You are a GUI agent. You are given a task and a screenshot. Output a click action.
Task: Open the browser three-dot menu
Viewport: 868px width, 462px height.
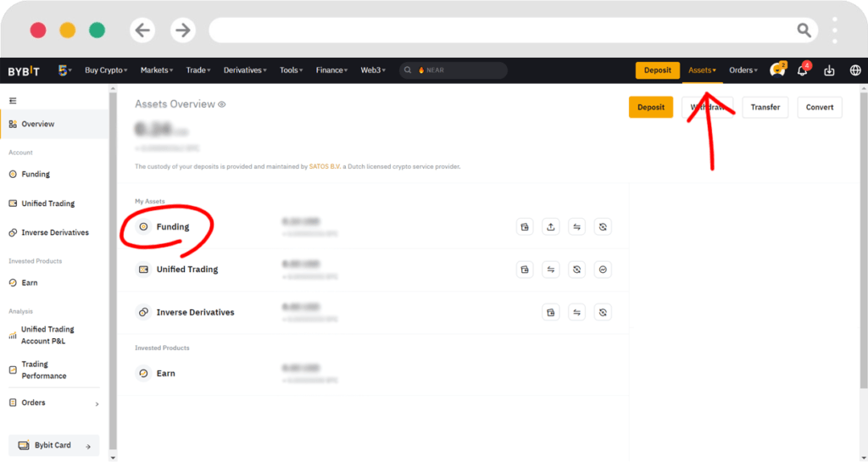[835, 30]
